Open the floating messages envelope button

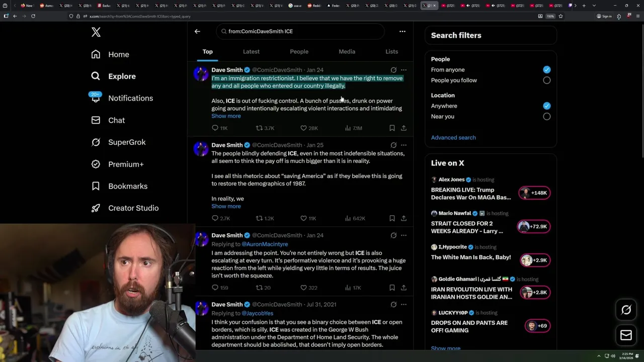[626, 335]
